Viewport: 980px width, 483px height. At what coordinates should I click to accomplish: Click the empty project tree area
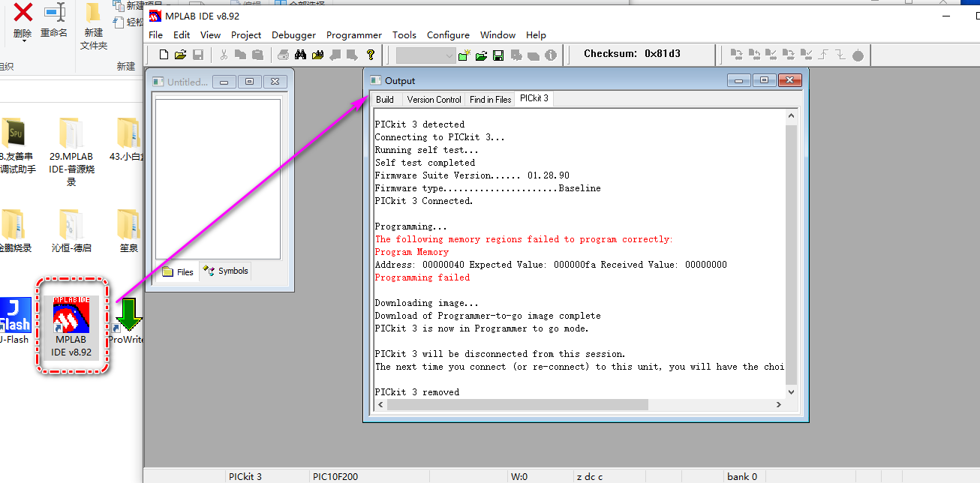click(x=218, y=178)
